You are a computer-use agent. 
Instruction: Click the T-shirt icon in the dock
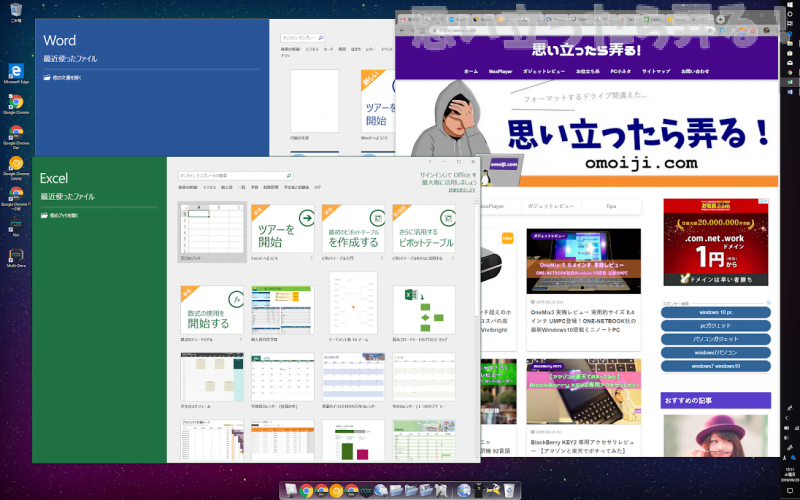point(479,490)
